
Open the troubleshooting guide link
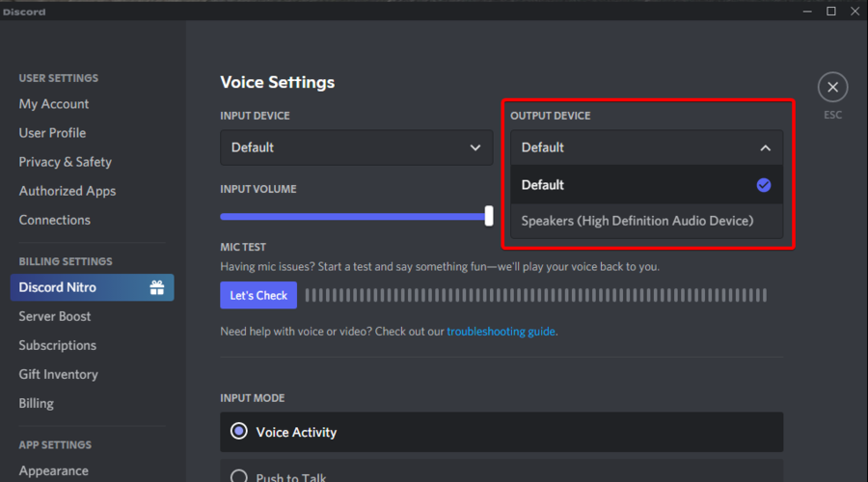tap(501, 332)
